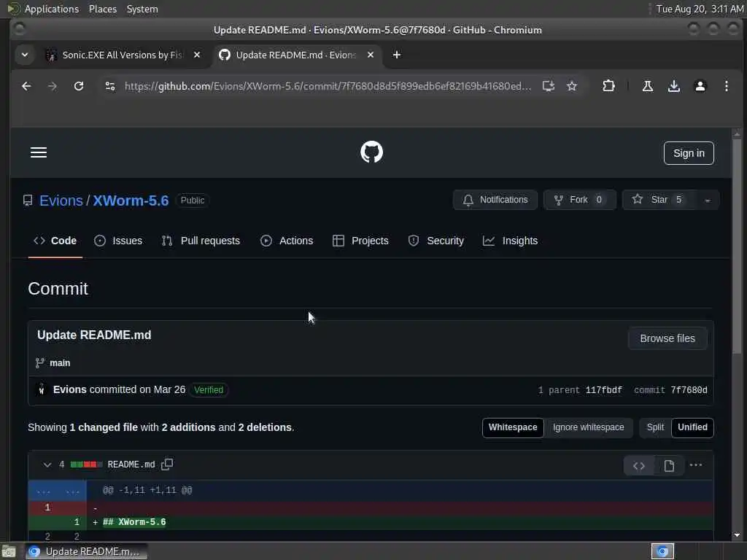Image resolution: width=747 pixels, height=560 pixels.
Task: Click the GitHub Octocat logo
Action: pos(371,152)
